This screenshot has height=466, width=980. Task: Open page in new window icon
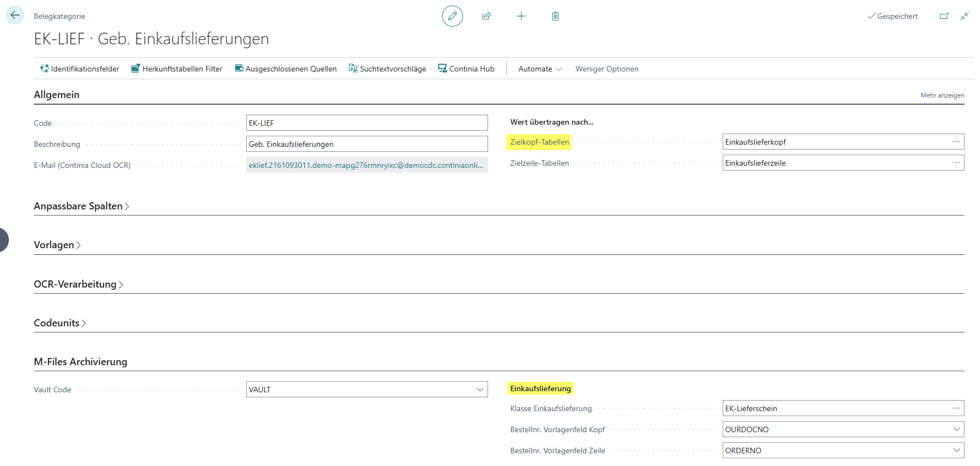tap(944, 16)
